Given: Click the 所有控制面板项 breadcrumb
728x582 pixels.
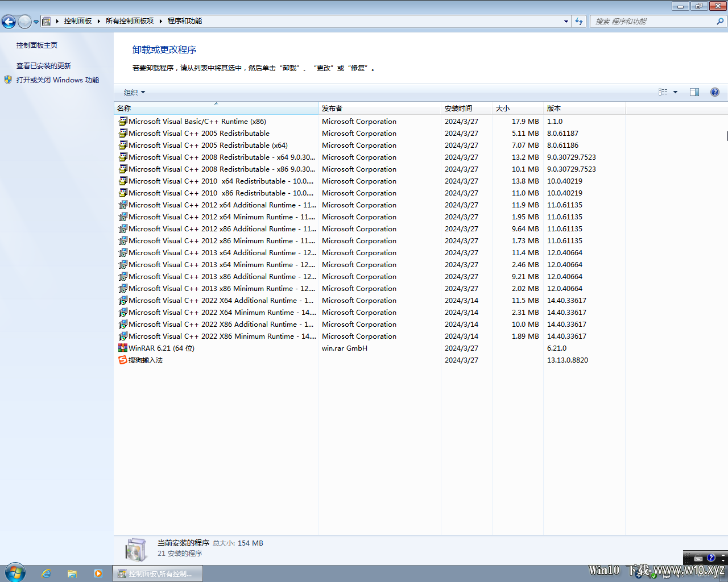Looking at the screenshot, I should [x=130, y=21].
